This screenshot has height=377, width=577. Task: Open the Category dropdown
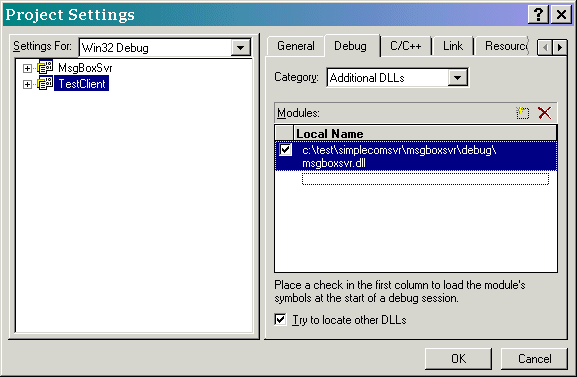[x=457, y=78]
